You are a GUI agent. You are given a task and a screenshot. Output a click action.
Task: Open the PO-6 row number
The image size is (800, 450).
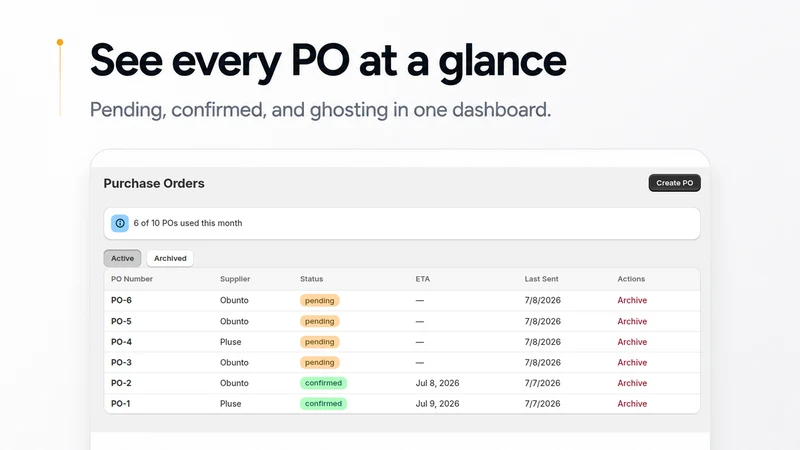click(x=121, y=301)
